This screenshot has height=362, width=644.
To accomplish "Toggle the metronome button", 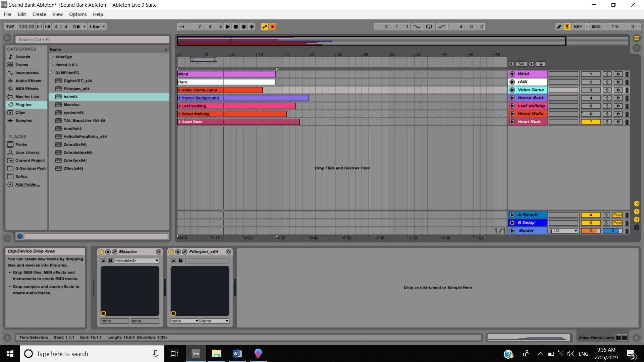I will coord(76,27).
